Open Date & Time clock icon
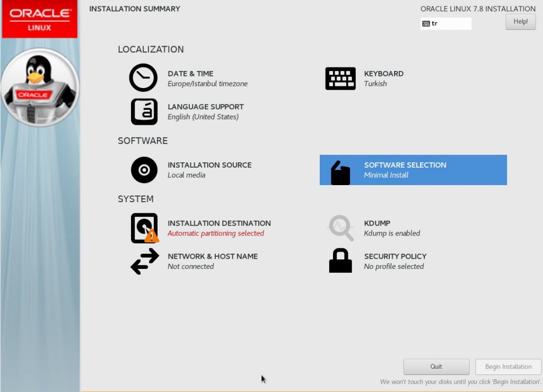Screen dimensions: 543x392 tap(143, 77)
